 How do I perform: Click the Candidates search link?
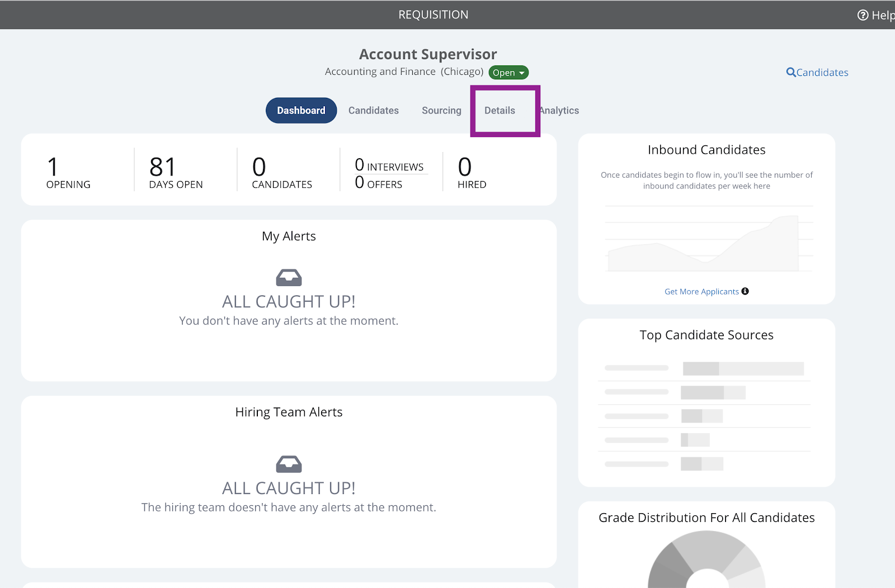(x=817, y=73)
